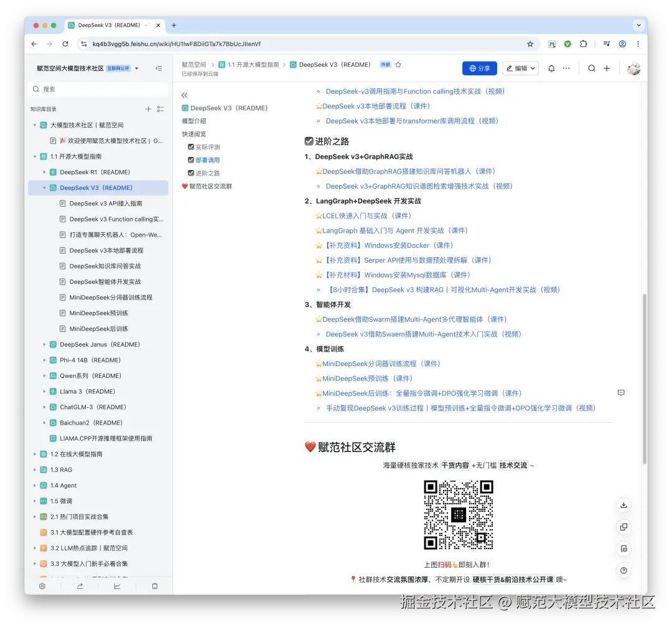This screenshot has width=672, height=627.
Task: Toggle 部署调用 checkbox in outline
Action: 191,160
